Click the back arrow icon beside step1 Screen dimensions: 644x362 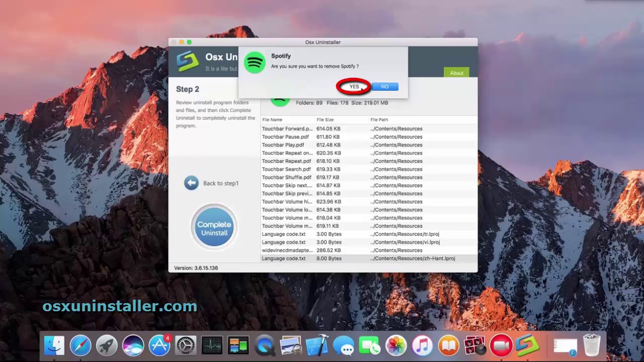(x=191, y=183)
